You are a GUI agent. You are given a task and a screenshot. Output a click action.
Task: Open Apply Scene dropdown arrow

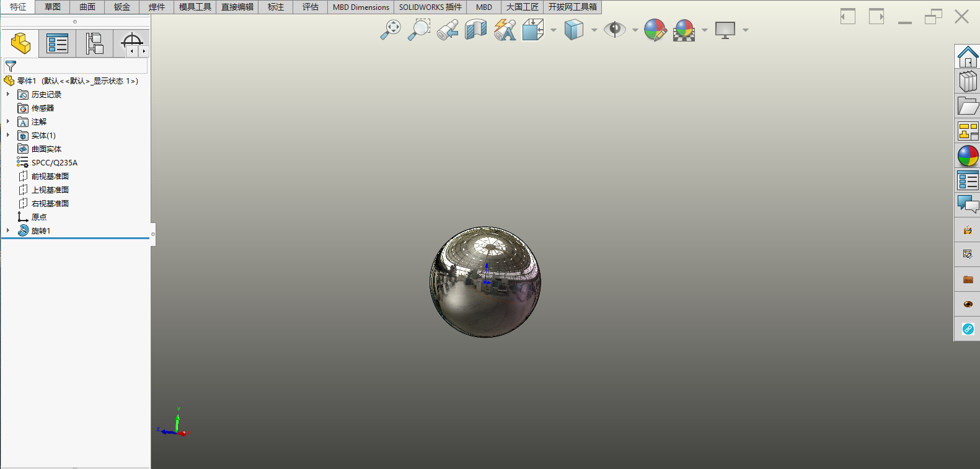(x=705, y=30)
